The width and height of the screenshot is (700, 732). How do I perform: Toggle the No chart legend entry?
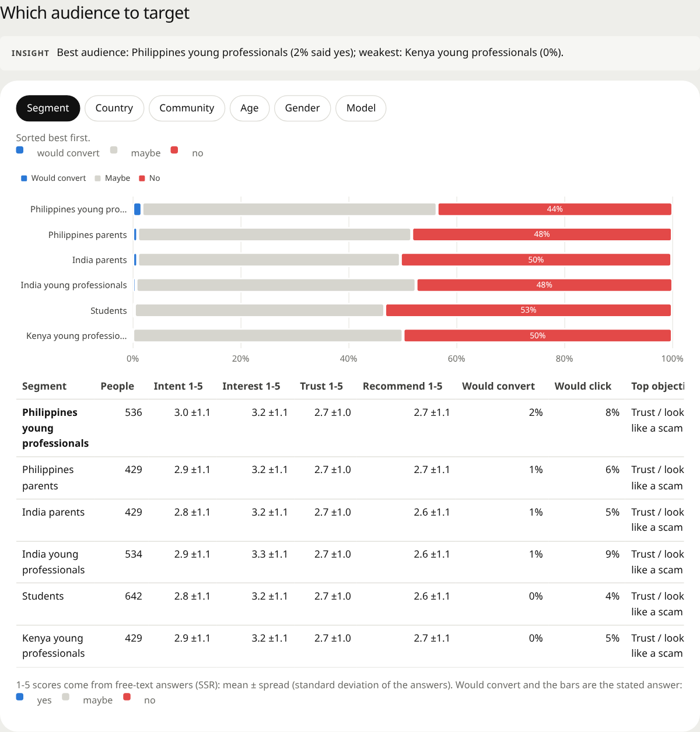click(x=149, y=178)
